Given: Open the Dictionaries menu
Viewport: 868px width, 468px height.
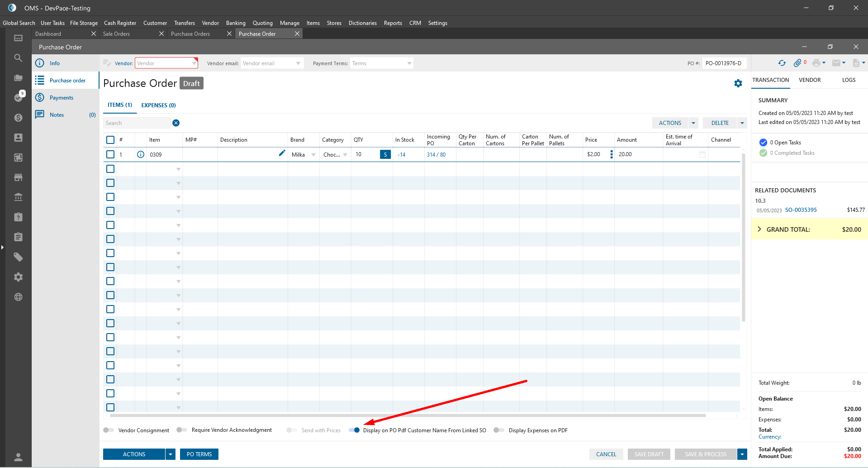Looking at the screenshot, I should pos(362,23).
